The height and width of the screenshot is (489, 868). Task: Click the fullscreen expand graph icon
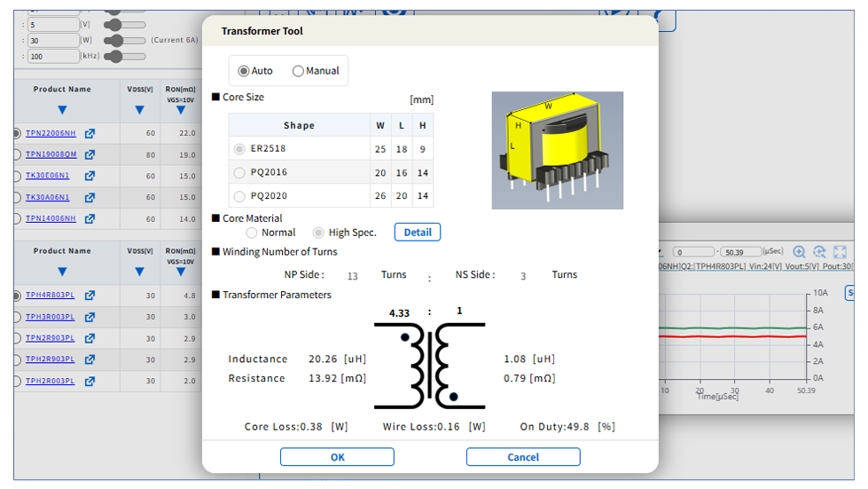(840, 252)
